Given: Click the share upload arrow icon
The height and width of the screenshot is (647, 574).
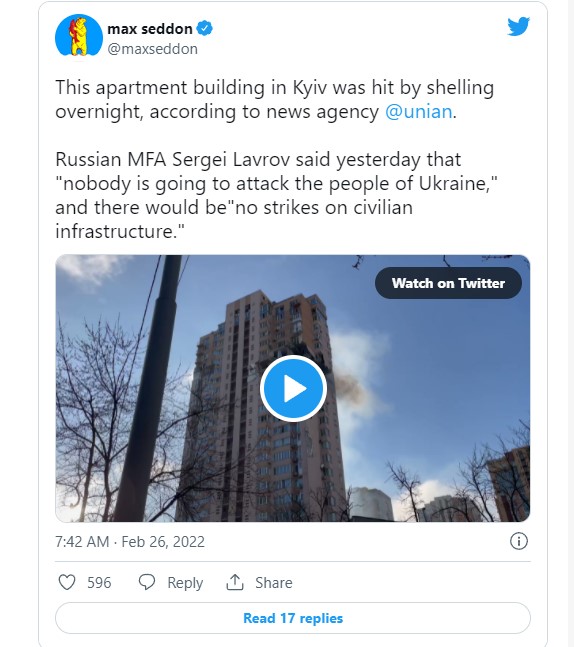Looking at the screenshot, I should 235,582.
